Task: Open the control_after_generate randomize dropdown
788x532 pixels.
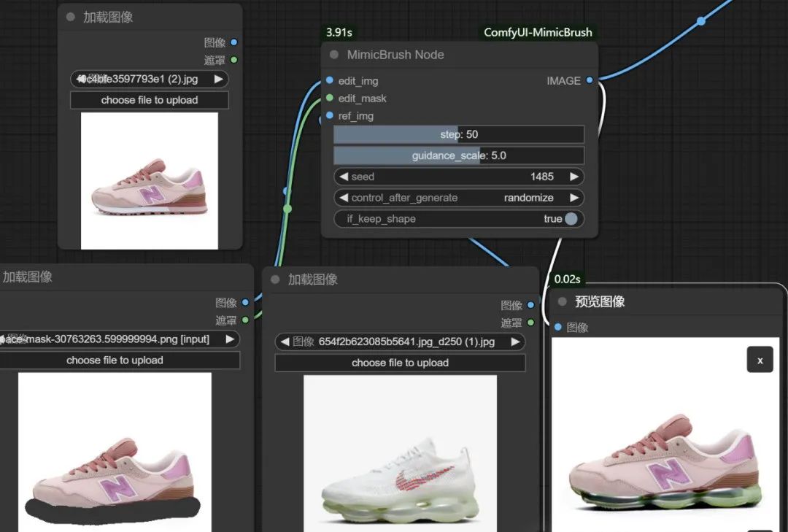Action: pyautogui.click(x=459, y=198)
